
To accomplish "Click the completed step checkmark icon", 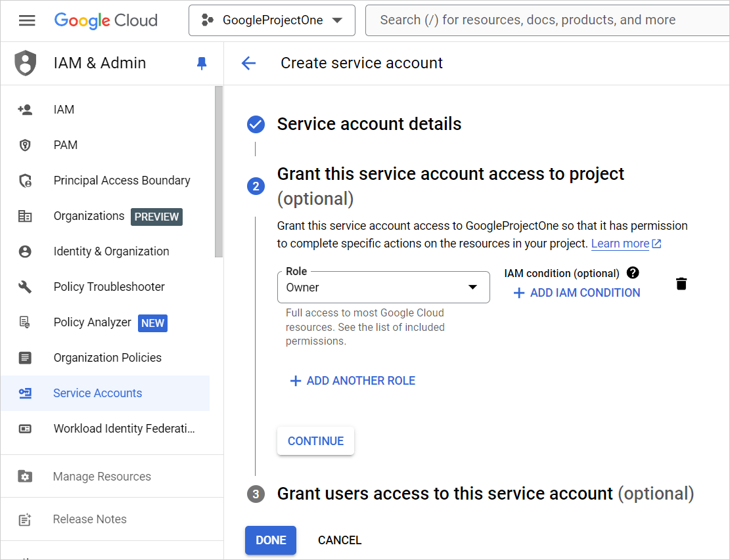I will click(x=256, y=124).
